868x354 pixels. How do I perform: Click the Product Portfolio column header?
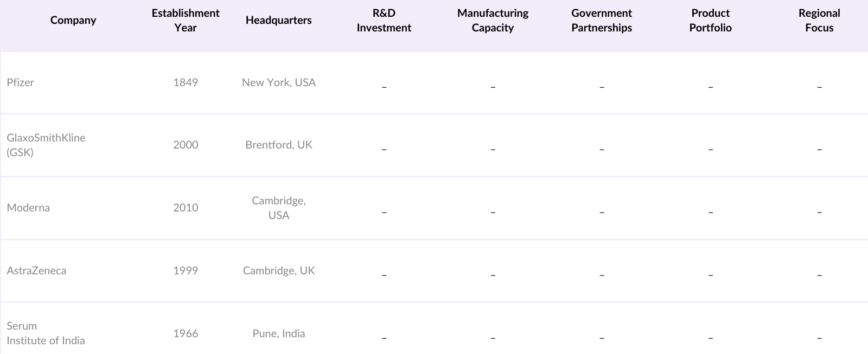pyautogui.click(x=710, y=21)
